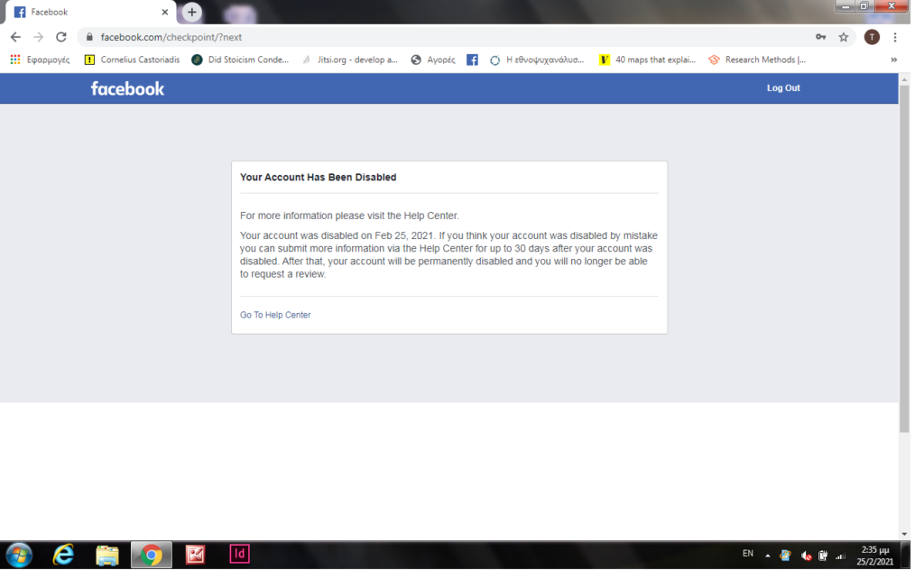Reload the page with the refresh icon

(61, 37)
